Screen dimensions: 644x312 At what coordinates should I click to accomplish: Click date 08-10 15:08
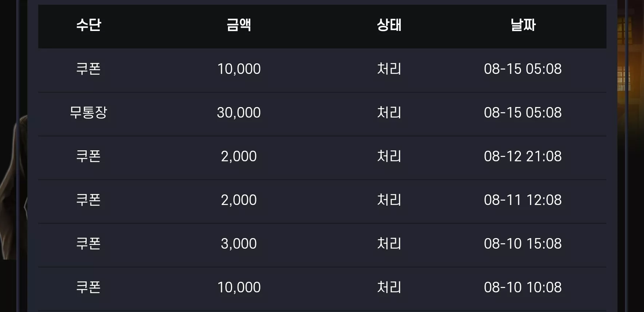[x=523, y=244]
